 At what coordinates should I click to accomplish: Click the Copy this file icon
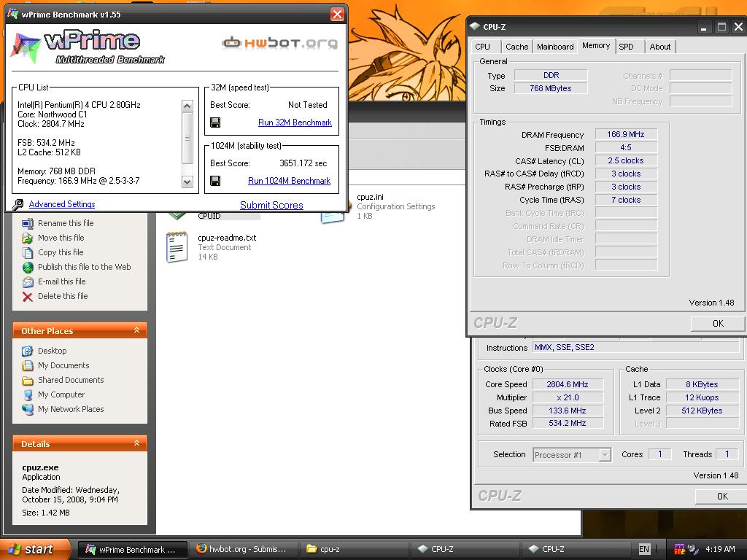click(x=28, y=253)
